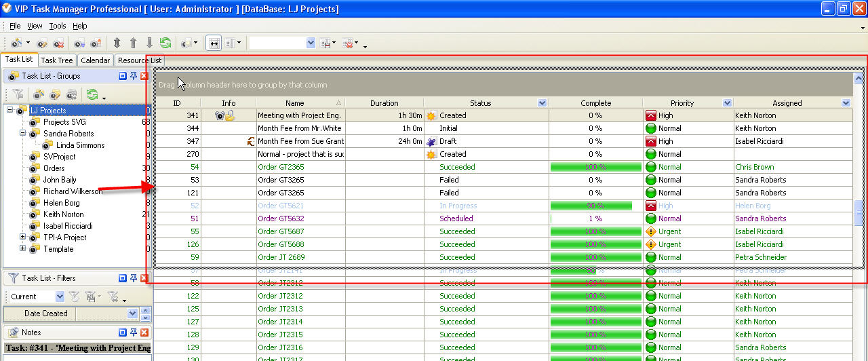Click the funnel icon in Groups panel toolbar
The image size is (868, 361).
click(x=17, y=95)
